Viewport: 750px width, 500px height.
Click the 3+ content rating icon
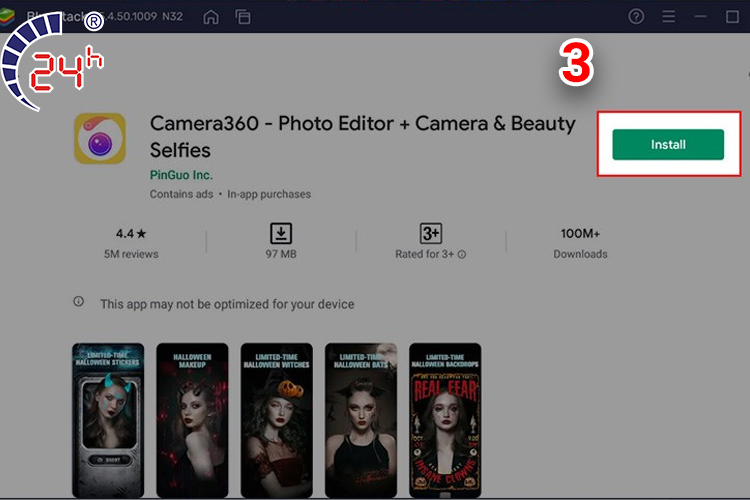click(430, 233)
